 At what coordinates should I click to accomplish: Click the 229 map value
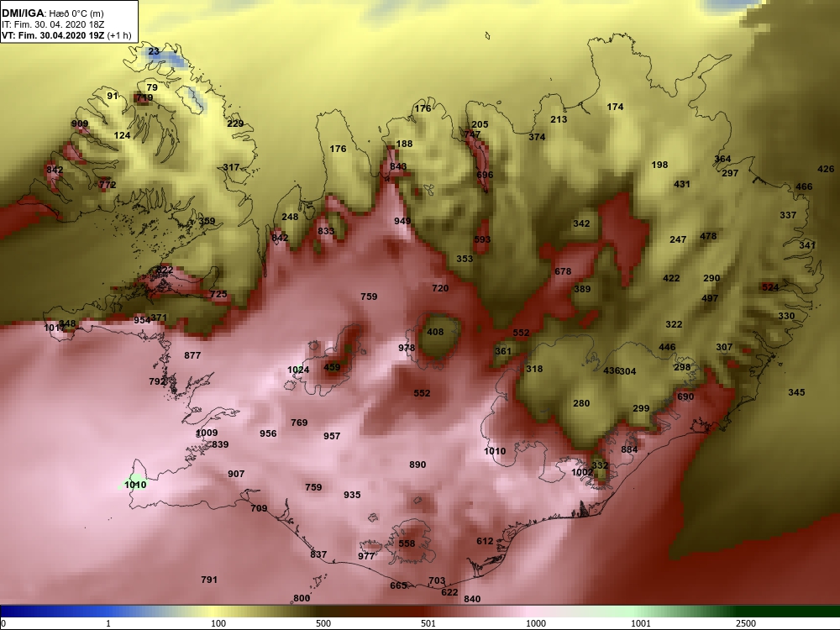tap(235, 123)
